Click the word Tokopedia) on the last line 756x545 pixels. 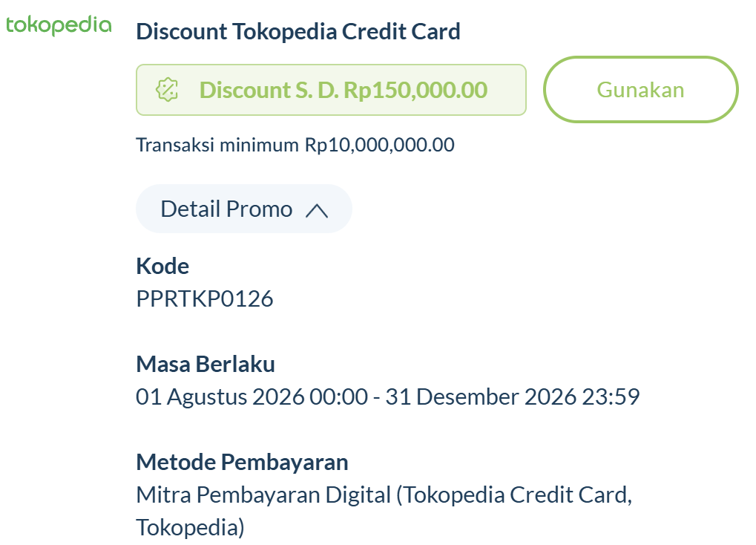(191, 528)
